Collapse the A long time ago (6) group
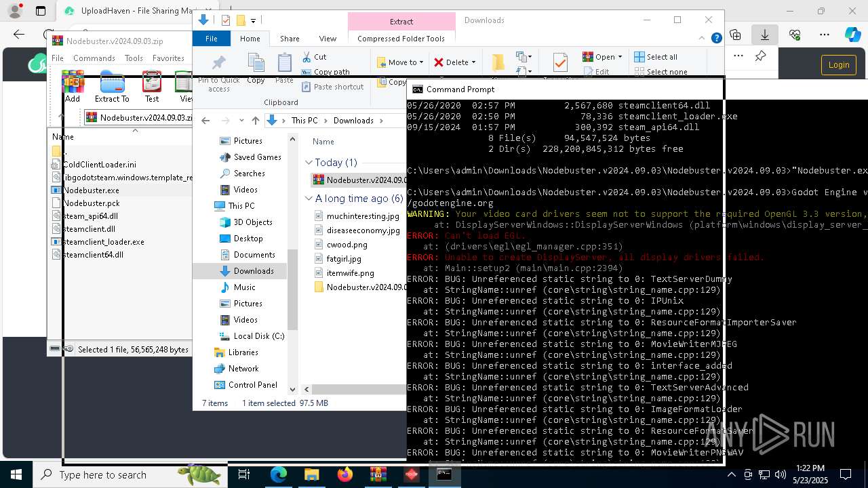The height and width of the screenshot is (488, 868). pyautogui.click(x=309, y=199)
